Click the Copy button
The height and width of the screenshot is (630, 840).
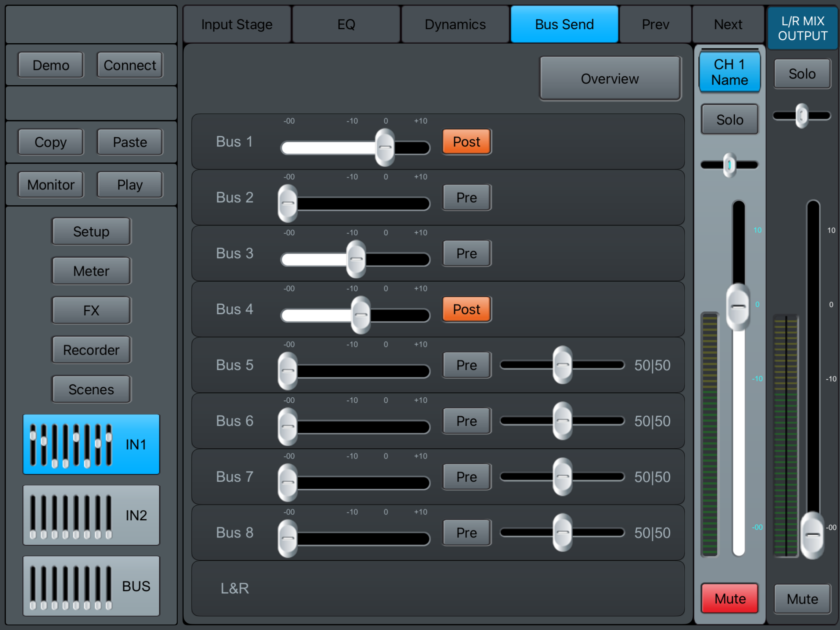pos(51,142)
